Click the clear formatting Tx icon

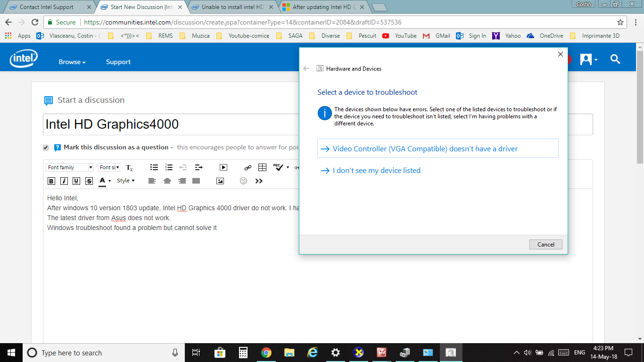[x=129, y=167]
